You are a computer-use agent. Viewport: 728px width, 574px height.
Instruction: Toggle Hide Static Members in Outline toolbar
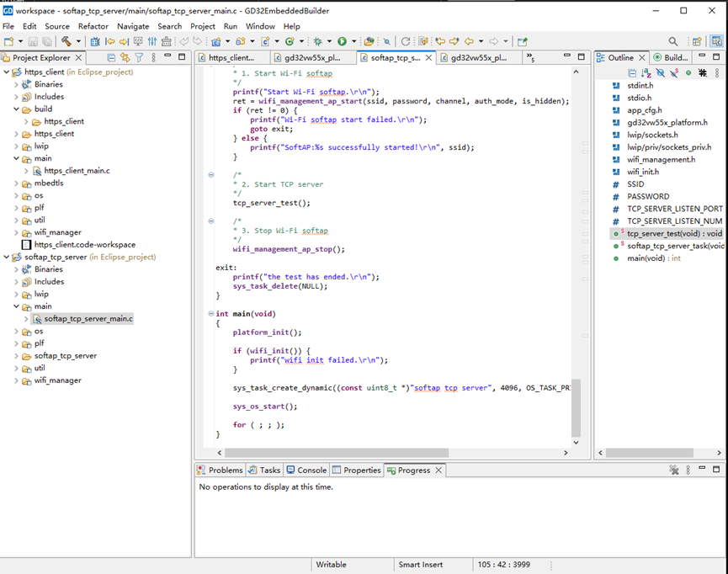click(x=674, y=73)
